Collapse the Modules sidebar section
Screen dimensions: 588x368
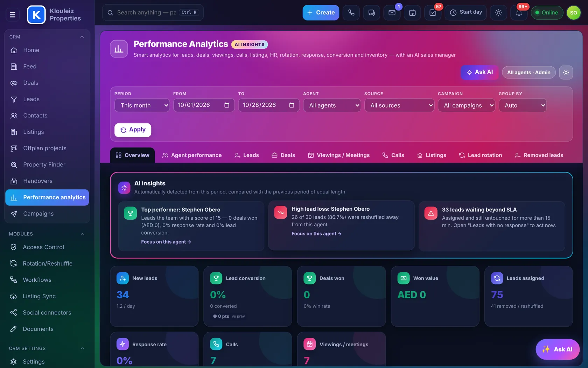[x=83, y=234]
